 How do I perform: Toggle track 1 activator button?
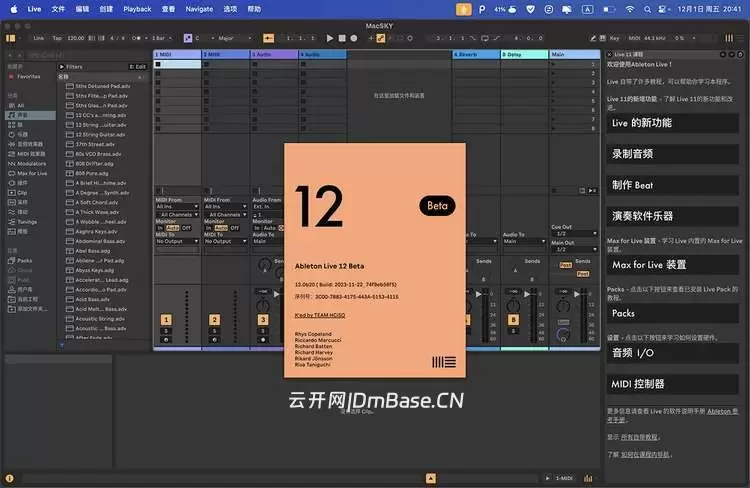point(166,320)
